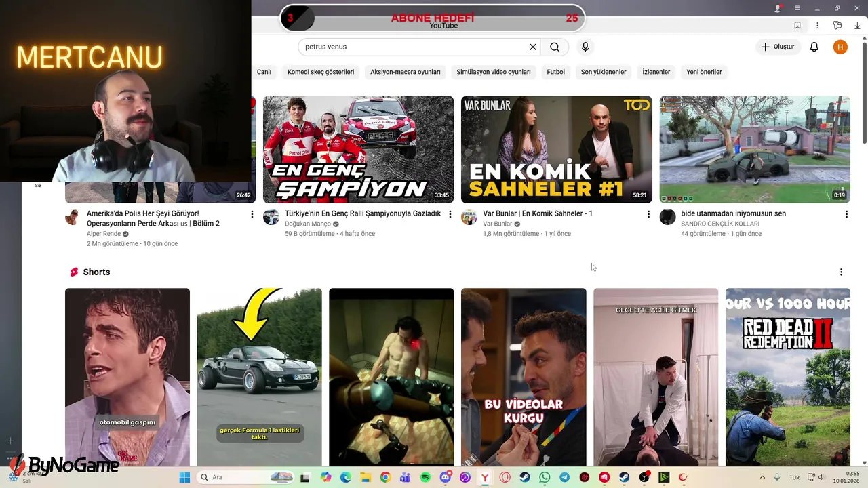The width and height of the screenshot is (868, 488).
Task: Open the Shorts section three-dot menu
Action: pyautogui.click(x=841, y=272)
